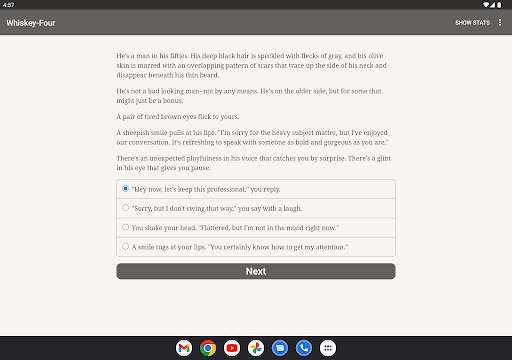This screenshot has width=512, height=360.
Task: Click the paragraph starting "A sheepish smile pulls"
Action: click(252, 137)
